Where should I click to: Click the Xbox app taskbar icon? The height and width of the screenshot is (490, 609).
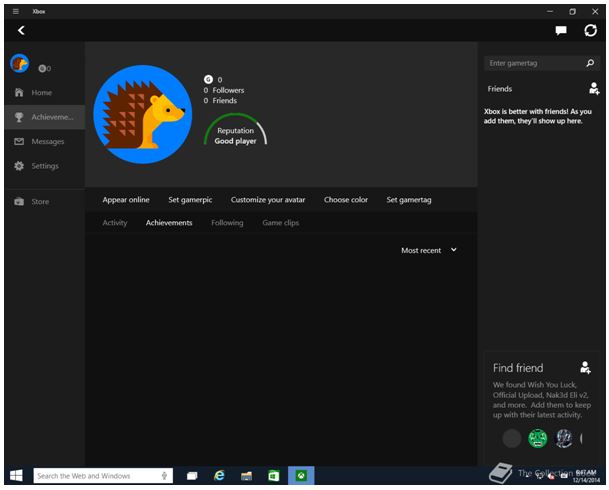click(x=301, y=476)
